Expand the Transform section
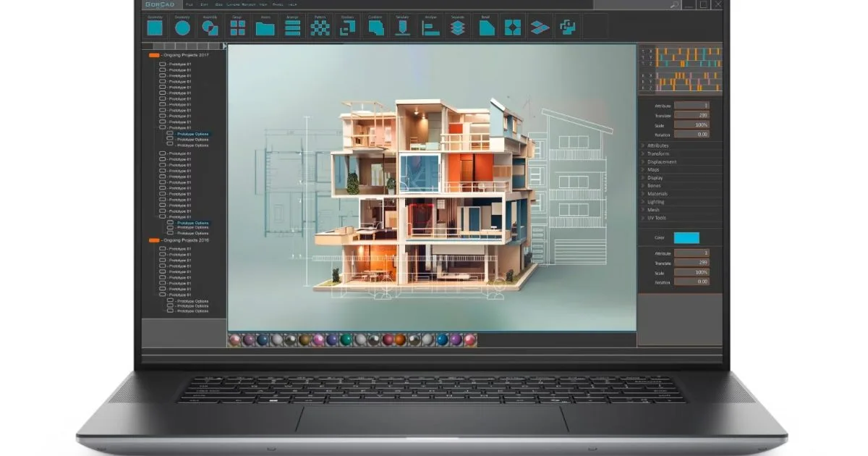This screenshot has width=868, height=456. (658, 153)
